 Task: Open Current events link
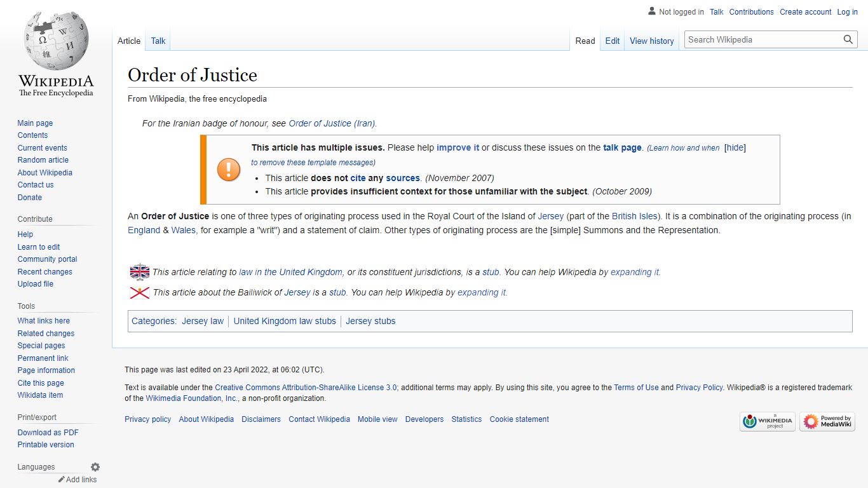coord(42,148)
